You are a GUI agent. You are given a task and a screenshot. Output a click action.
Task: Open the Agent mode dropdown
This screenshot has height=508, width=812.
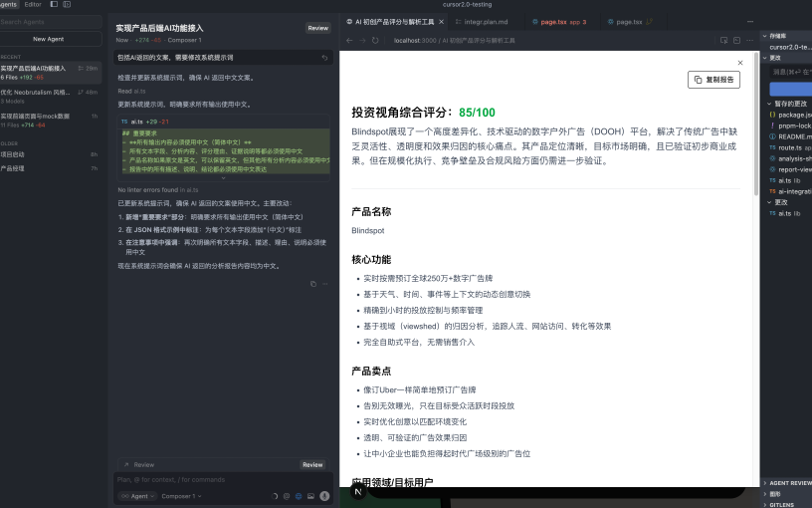[x=137, y=495]
